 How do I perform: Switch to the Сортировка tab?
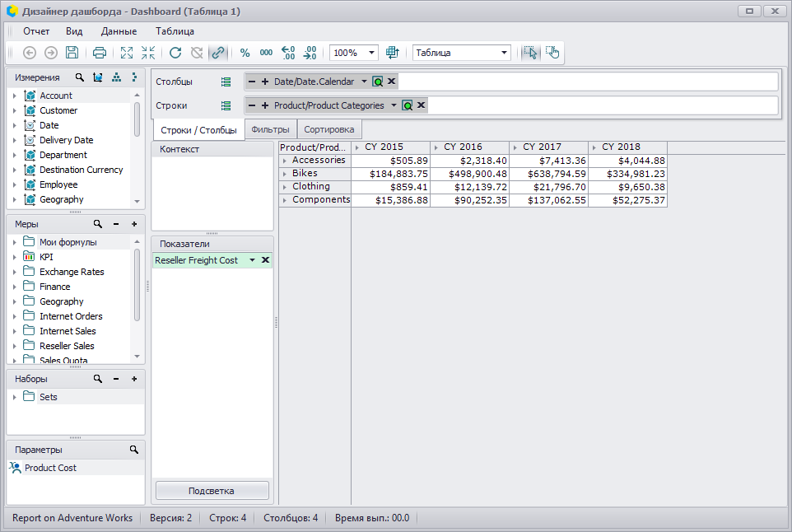[x=328, y=129]
